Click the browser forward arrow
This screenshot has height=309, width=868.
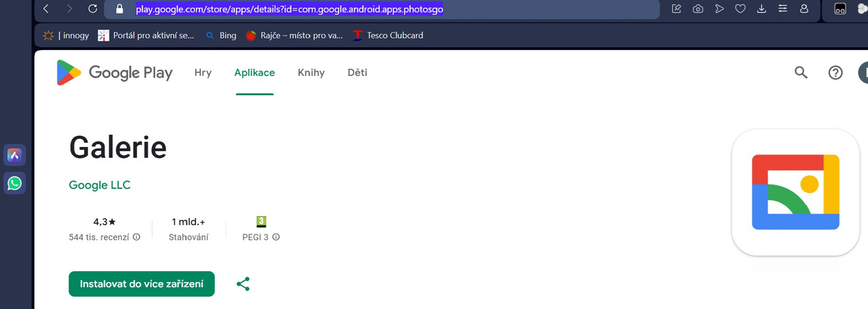69,9
